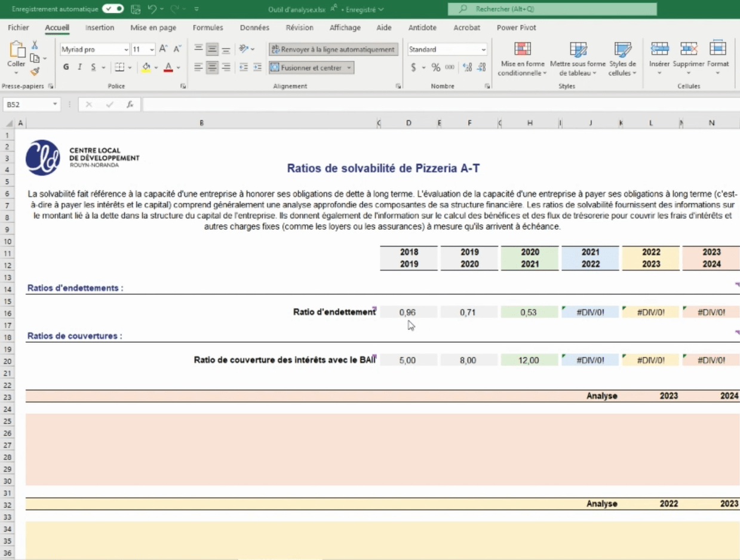This screenshot has width=740, height=560.
Task: Expand the Nombre dialog launcher
Action: coord(487,87)
